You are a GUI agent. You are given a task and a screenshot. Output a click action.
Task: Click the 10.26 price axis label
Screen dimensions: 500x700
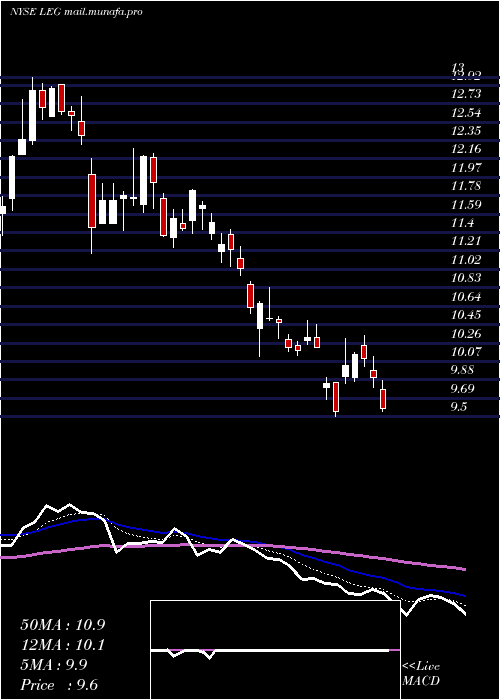tap(466, 334)
